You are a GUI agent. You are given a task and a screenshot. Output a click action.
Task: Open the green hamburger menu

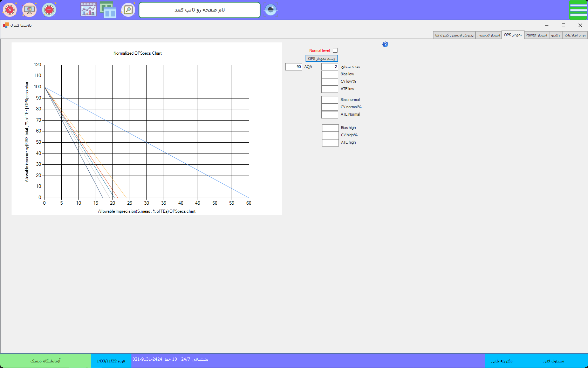[x=578, y=10]
